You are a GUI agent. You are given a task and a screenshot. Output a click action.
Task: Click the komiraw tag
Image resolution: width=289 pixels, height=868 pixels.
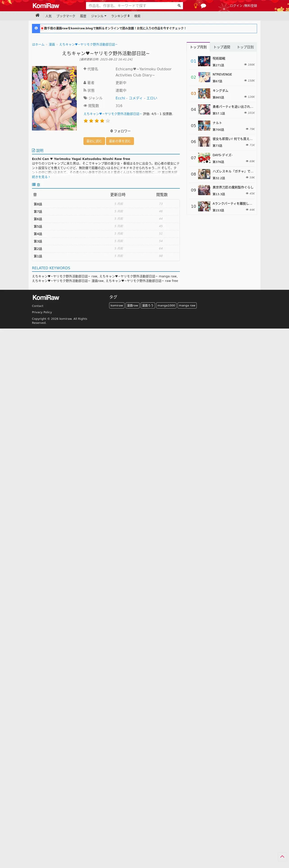click(x=117, y=305)
